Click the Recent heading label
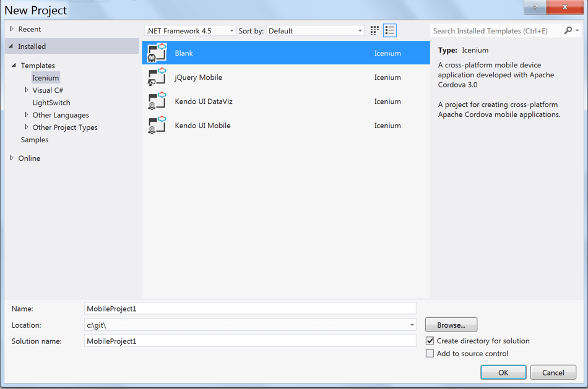The width and height of the screenshot is (588, 389). (x=30, y=29)
